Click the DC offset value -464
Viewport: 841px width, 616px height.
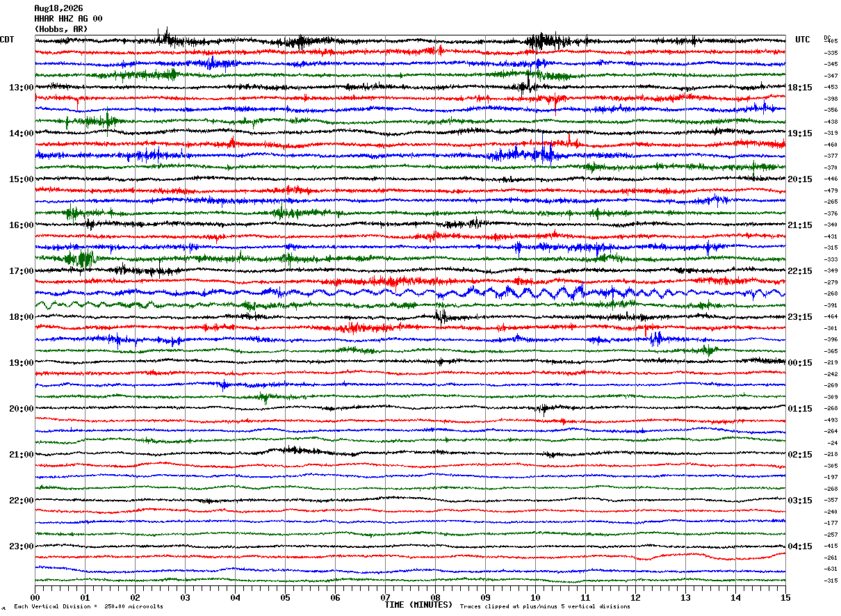[x=831, y=317]
